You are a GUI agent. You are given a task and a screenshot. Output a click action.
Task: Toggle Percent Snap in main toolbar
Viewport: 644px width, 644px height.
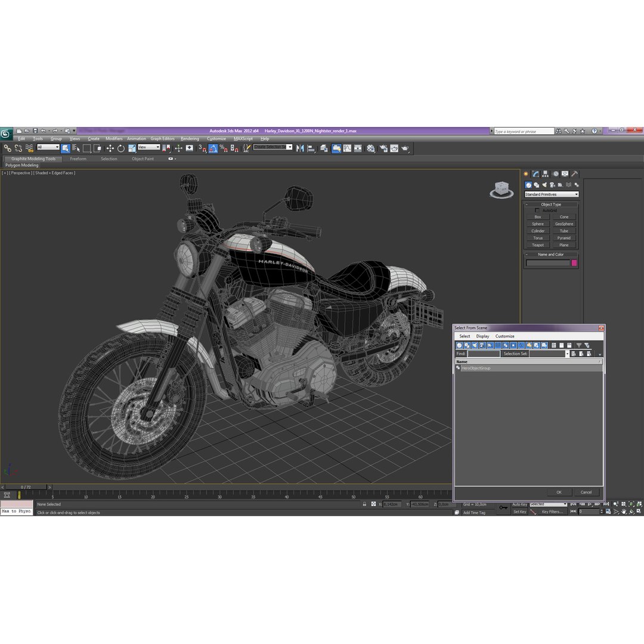tap(224, 148)
